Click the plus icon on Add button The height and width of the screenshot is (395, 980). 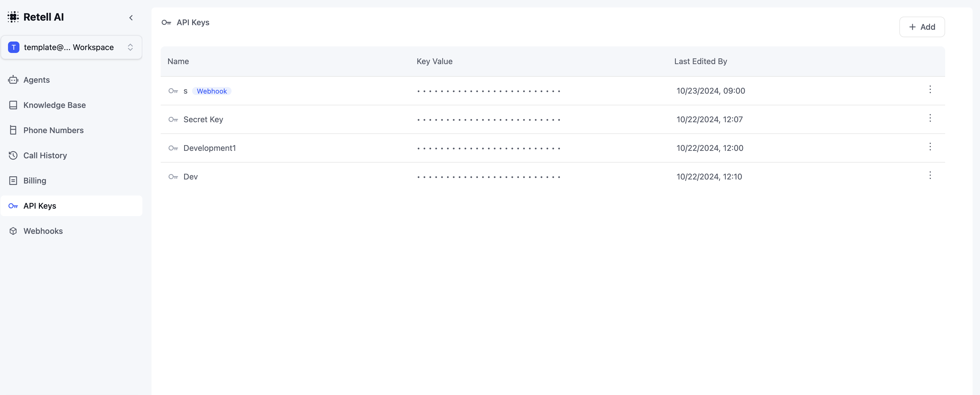912,27
